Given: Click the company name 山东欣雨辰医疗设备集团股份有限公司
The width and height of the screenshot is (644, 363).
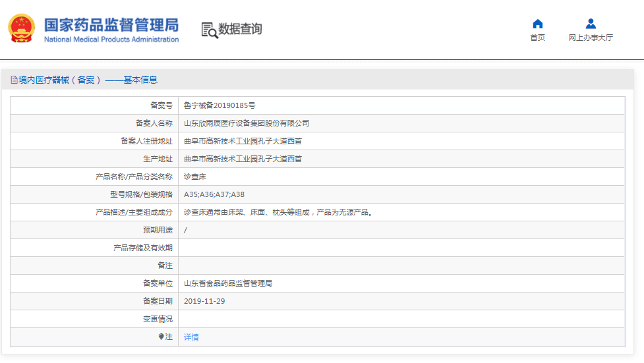Looking at the screenshot, I should click(247, 123).
